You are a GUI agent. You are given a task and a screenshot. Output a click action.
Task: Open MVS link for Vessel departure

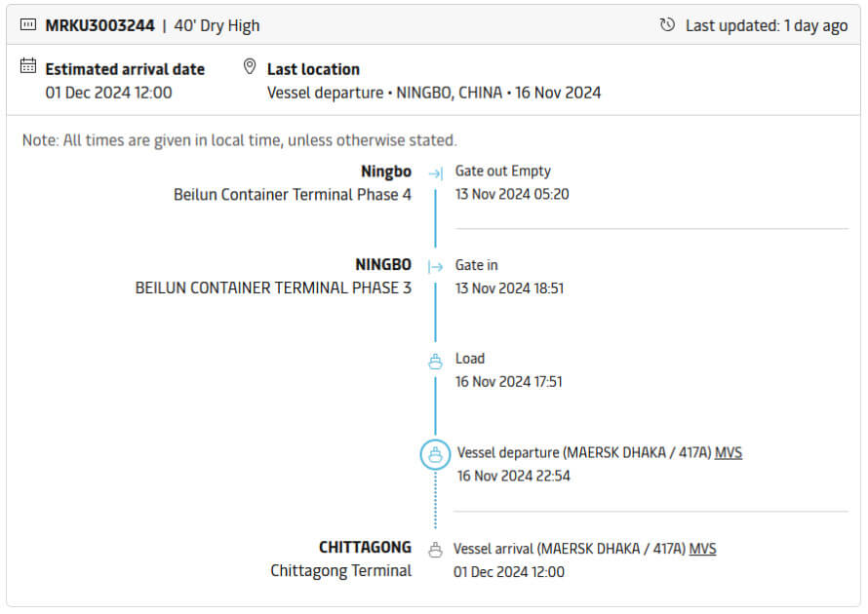click(x=729, y=452)
